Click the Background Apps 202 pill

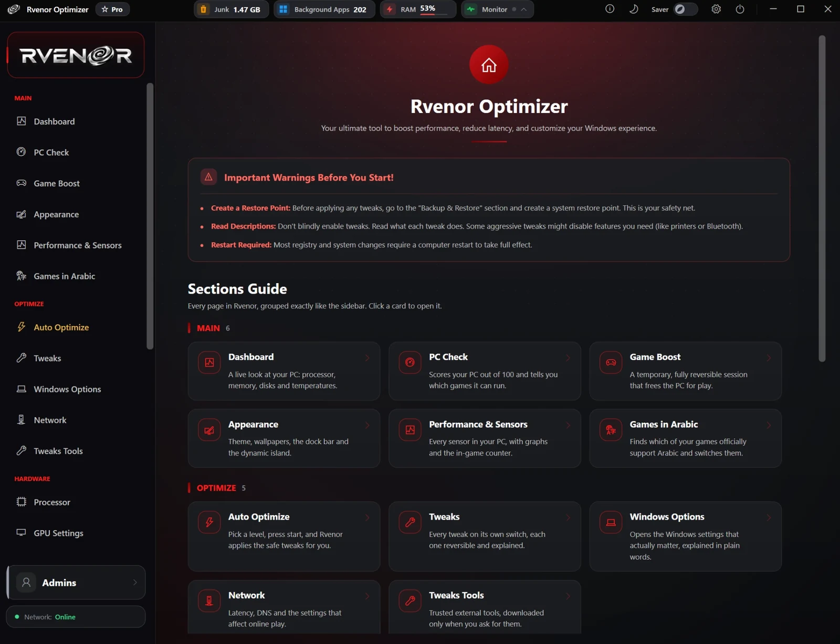tap(324, 9)
